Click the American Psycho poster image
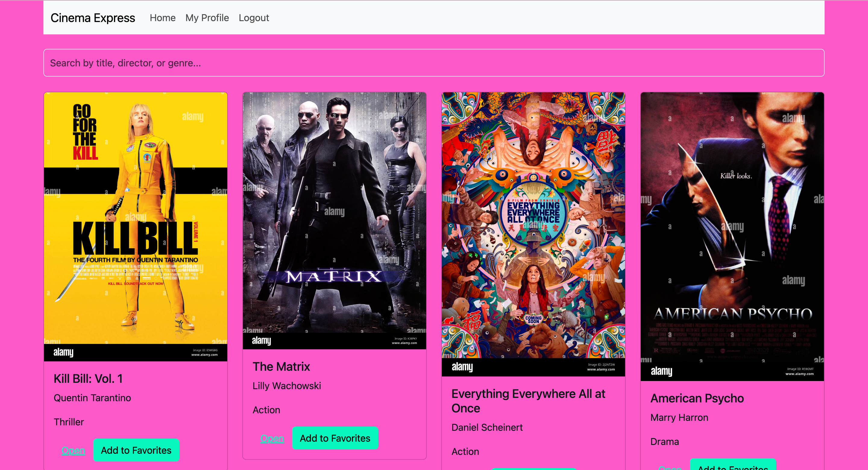Viewport: 868px width, 470px height. point(732,236)
